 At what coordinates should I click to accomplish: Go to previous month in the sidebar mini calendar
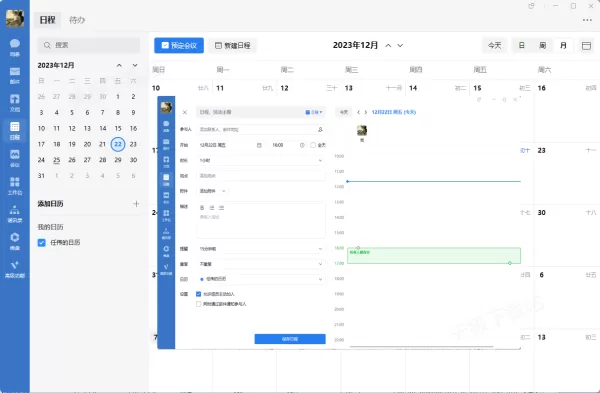click(119, 65)
